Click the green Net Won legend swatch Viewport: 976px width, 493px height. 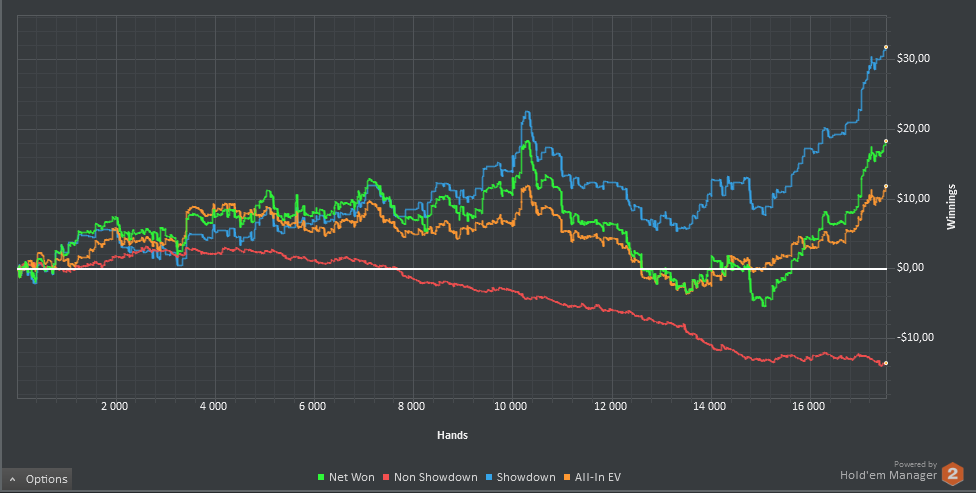(x=321, y=478)
